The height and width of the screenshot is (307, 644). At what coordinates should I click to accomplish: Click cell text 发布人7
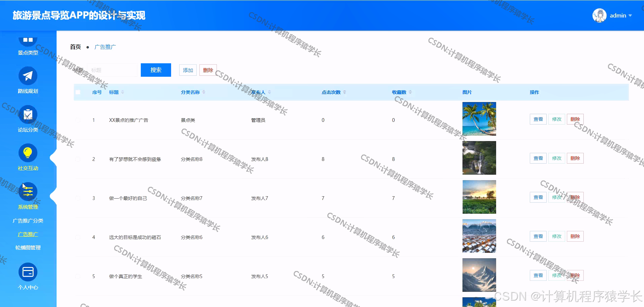[x=260, y=198]
